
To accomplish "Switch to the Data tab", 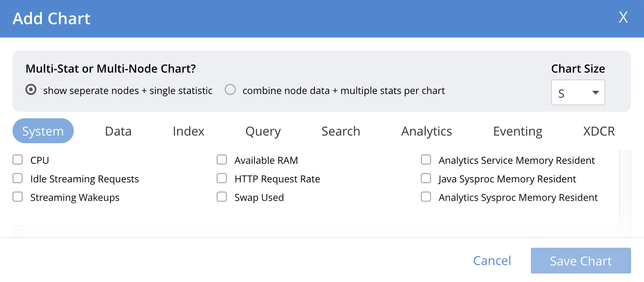I will point(118,131).
